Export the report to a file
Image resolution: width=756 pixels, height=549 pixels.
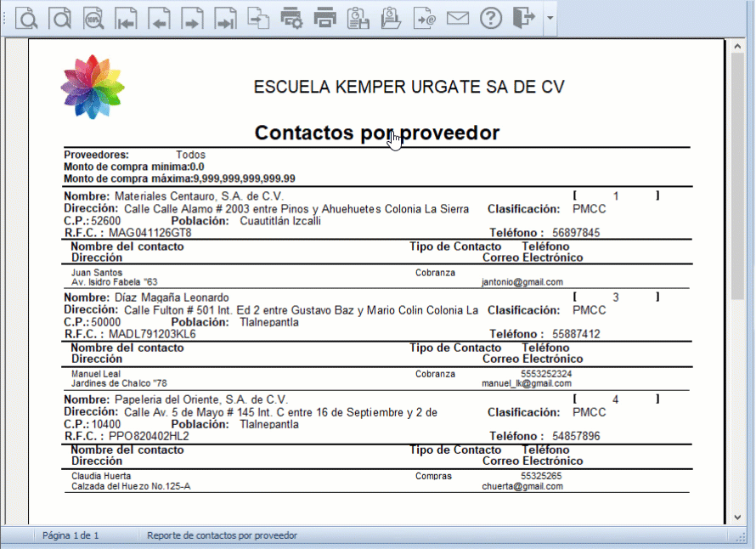(424, 18)
